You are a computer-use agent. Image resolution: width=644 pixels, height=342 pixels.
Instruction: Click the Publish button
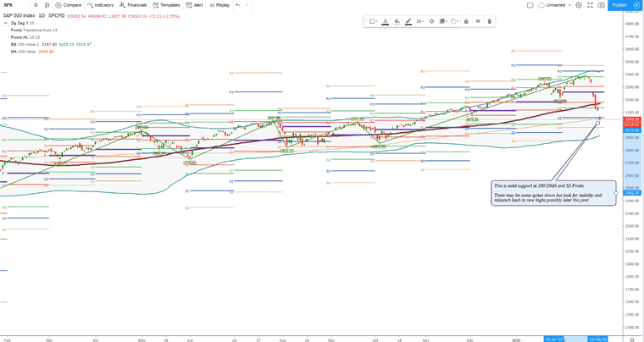coord(619,5)
